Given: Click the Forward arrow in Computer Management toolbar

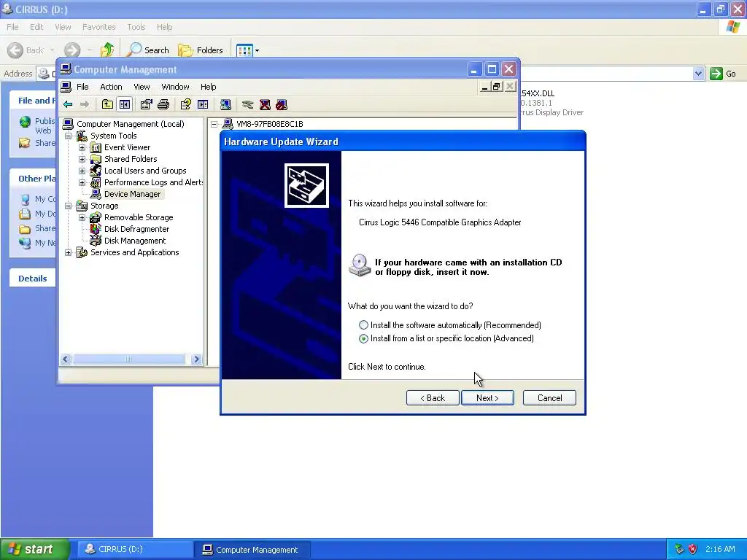Looking at the screenshot, I should (85, 105).
